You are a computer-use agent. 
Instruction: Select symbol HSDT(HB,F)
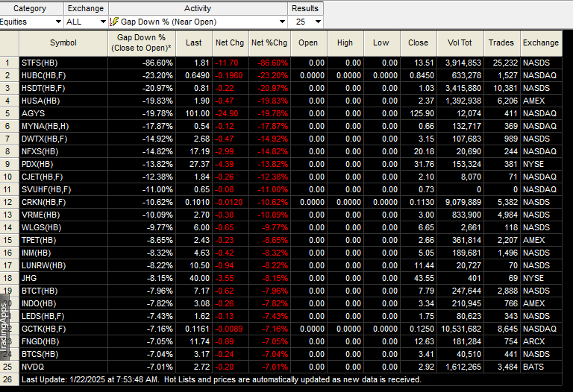click(43, 89)
